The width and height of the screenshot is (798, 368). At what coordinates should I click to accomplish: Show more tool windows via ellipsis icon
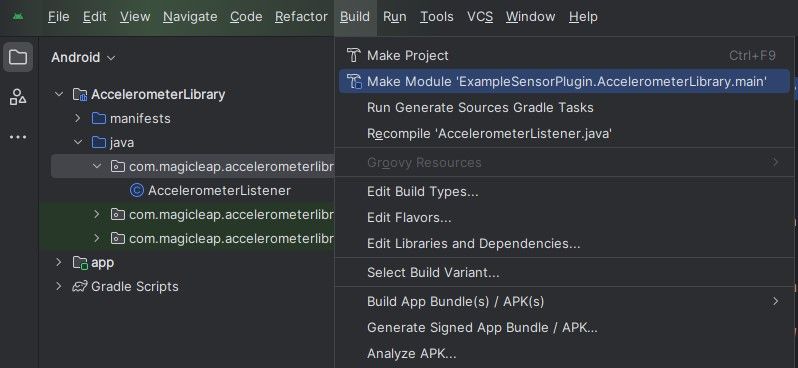[x=18, y=137]
